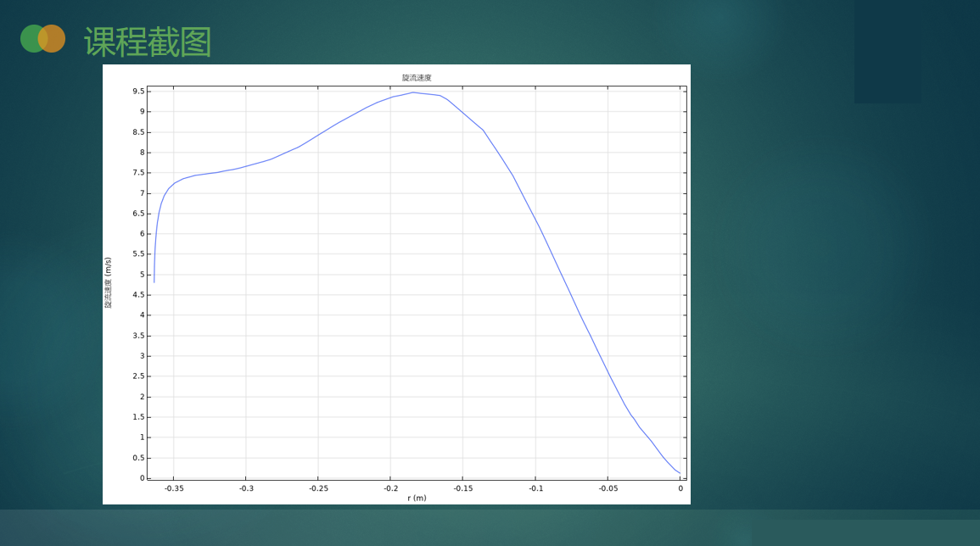Click the y-axis tick label 6.5
980x546 pixels.
tap(138, 214)
